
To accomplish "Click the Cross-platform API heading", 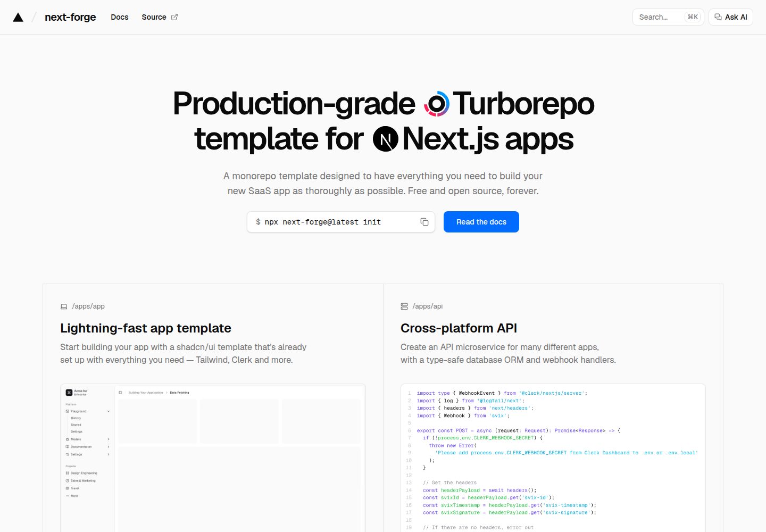I will click(x=459, y=328).
